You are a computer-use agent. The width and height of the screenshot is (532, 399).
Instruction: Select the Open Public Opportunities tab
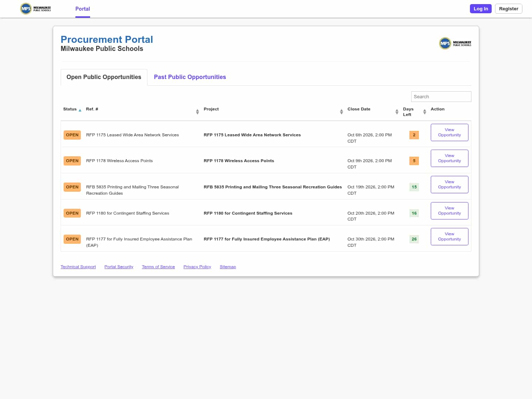pos(104,77)
